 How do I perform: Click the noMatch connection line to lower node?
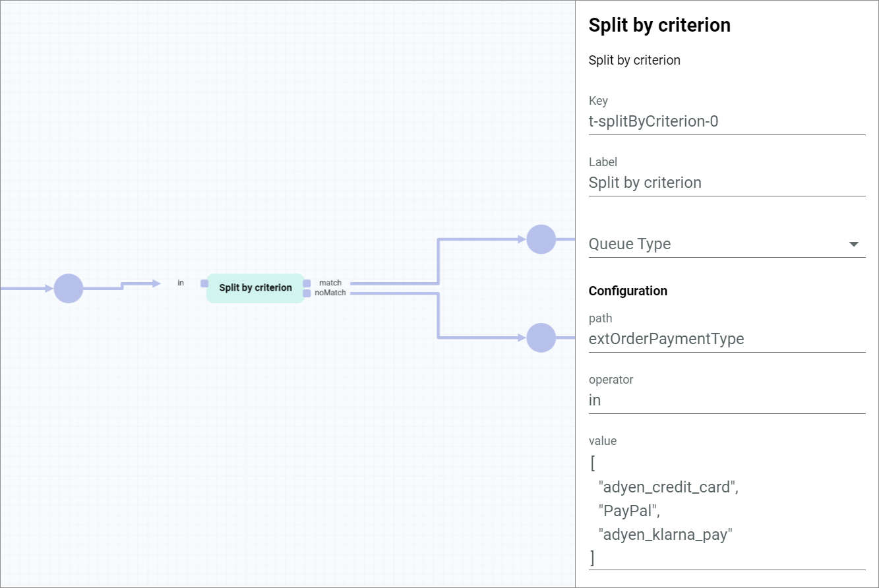coord(439,315)
